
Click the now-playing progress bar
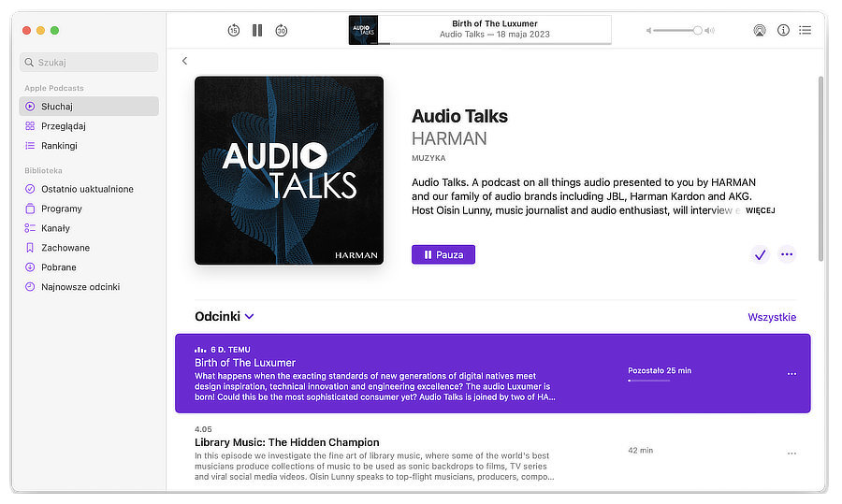[495, 43]
